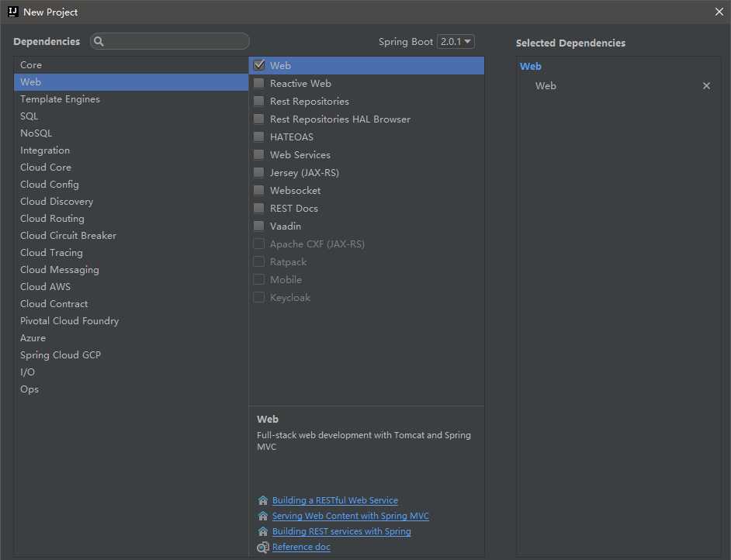This screenshot has width=731, height=560.
Task: Click the search magnifier icon in Dependencies
Action: click(99, 41)
